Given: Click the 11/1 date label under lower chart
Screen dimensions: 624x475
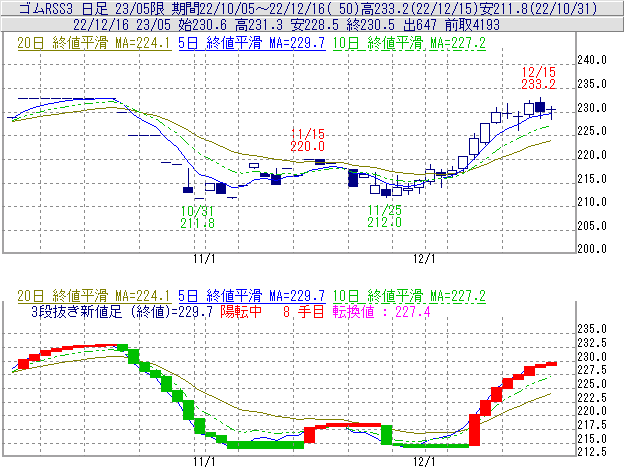Looking at the screenshot, I should (204, 462).
